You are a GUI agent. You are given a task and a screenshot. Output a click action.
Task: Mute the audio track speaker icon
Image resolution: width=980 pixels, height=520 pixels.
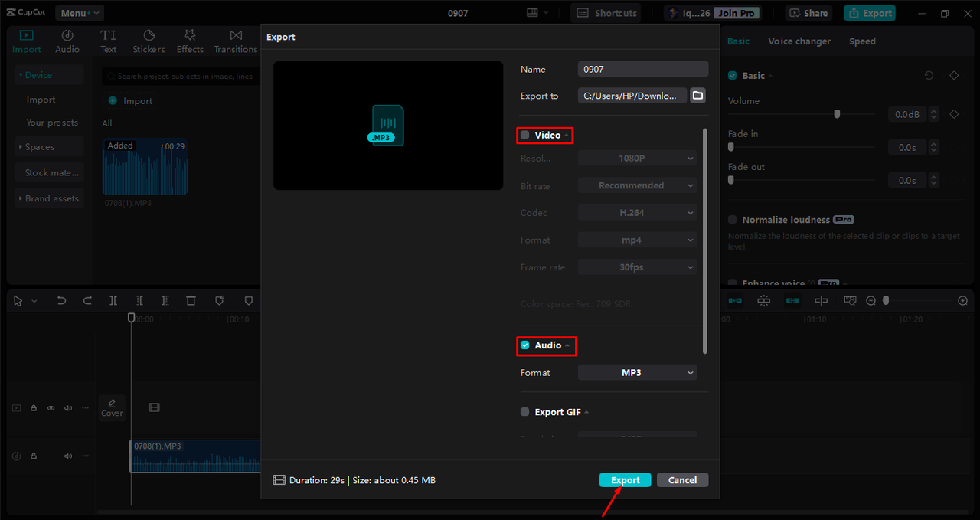[68, 456]
